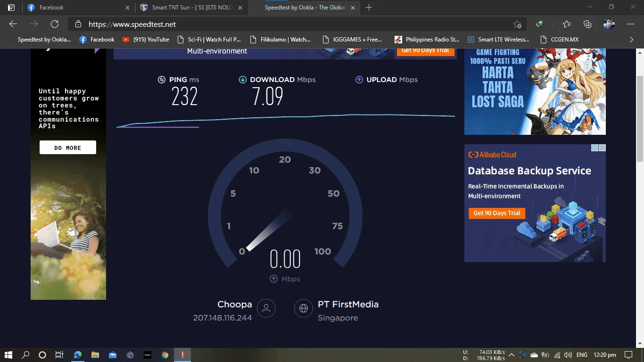
Task: Click the 232 ping value
Action: 184,97
